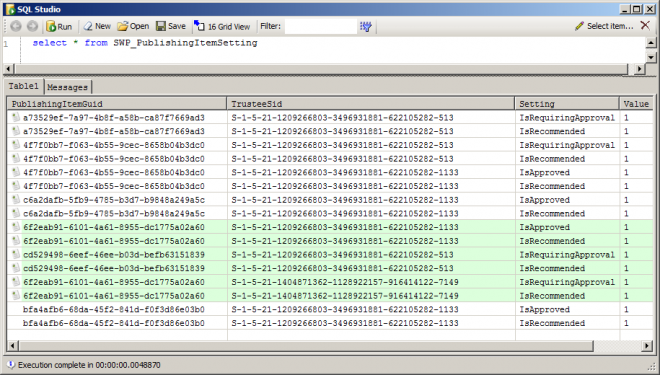Screen dimensions: 660x375
Task: Go forward with the Forward arrow
Action: (32, 27)
